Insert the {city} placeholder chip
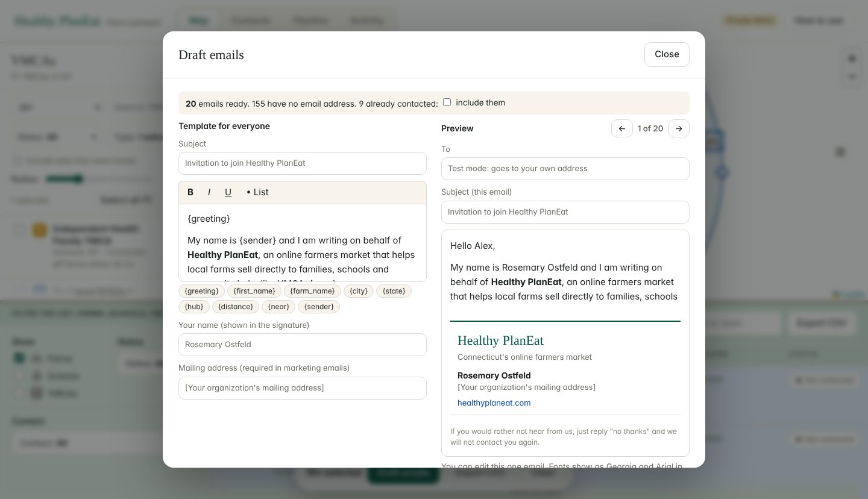The image size is (868, 499). coord(359,291)
